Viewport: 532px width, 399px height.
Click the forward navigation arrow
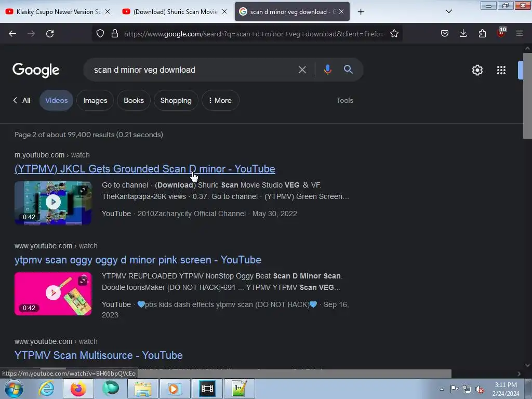(31, 34)
